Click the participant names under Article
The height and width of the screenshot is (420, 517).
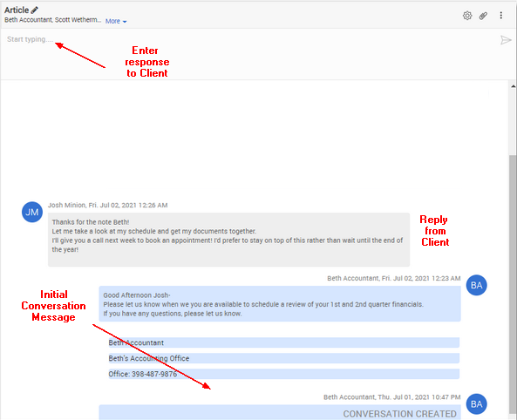53,20
